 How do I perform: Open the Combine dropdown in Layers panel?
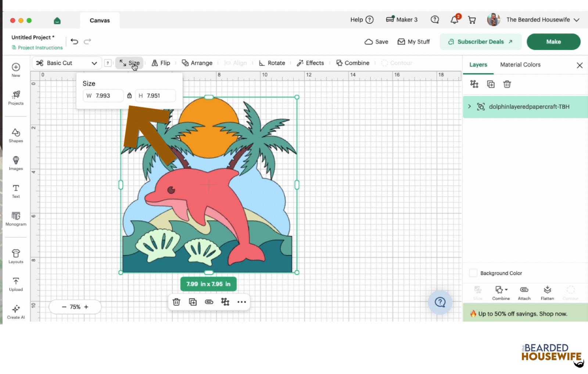[501, 293]
